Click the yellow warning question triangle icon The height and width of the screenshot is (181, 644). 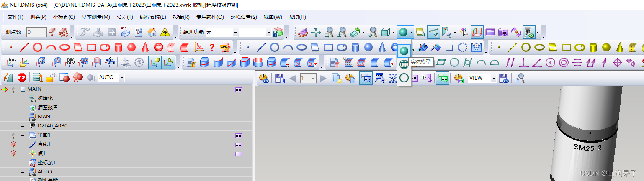click(x=165, y=32)
